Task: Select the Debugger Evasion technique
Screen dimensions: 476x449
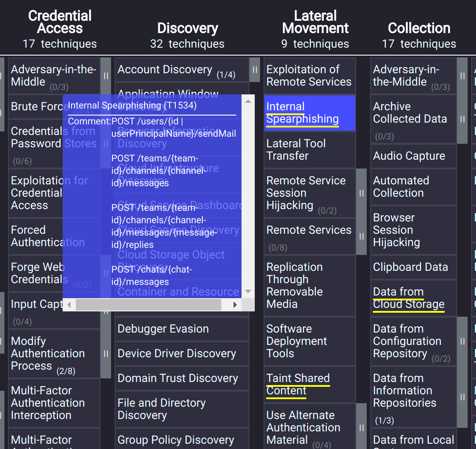Action: pyautogui.click(x=163, y=329)
